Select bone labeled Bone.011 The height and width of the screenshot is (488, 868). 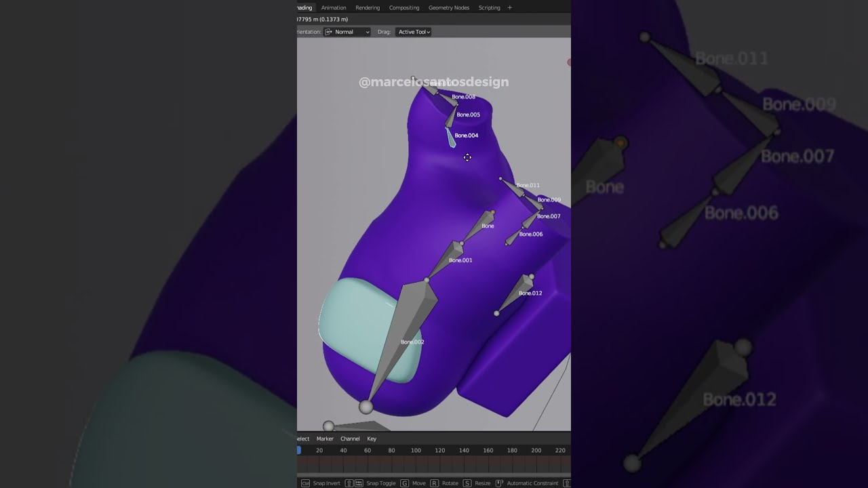(x=512, y=187)
